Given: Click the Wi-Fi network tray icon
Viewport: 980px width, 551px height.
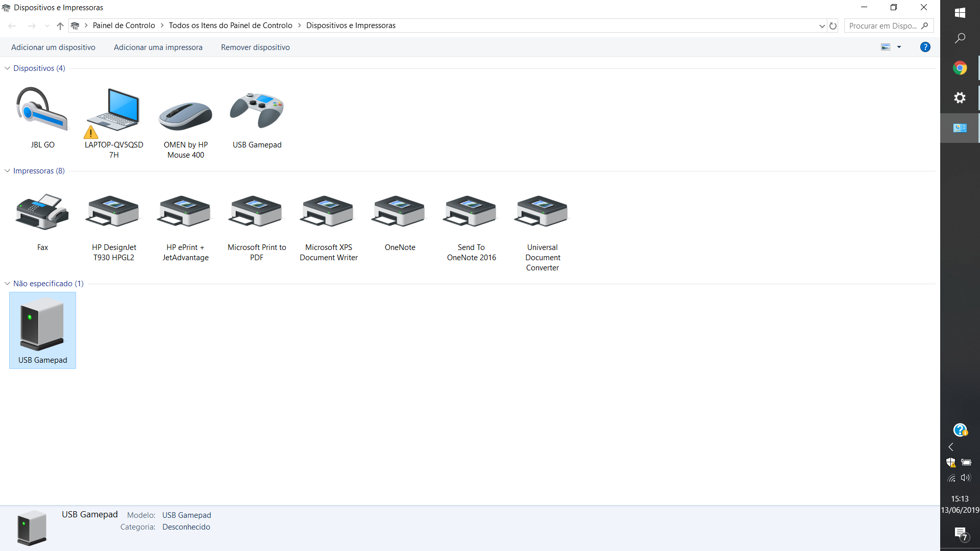Looking at the screenshot, I should tap(951, 478).
